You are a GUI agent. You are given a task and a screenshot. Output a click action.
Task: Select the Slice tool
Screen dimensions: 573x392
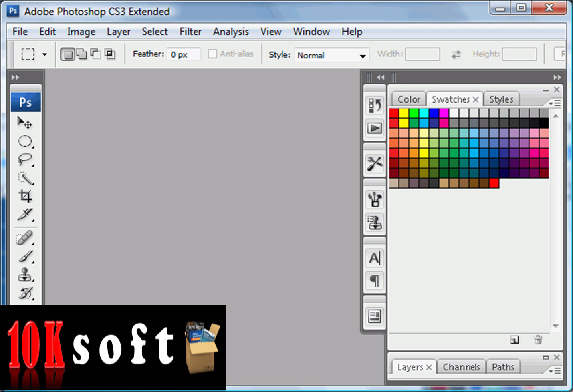[25, 215]
